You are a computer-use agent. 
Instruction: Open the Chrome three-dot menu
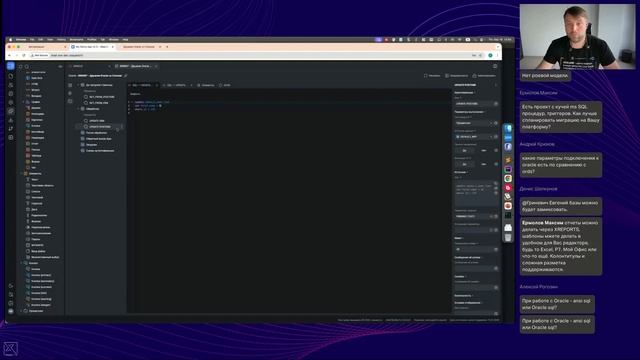click(x=497, y=55)
